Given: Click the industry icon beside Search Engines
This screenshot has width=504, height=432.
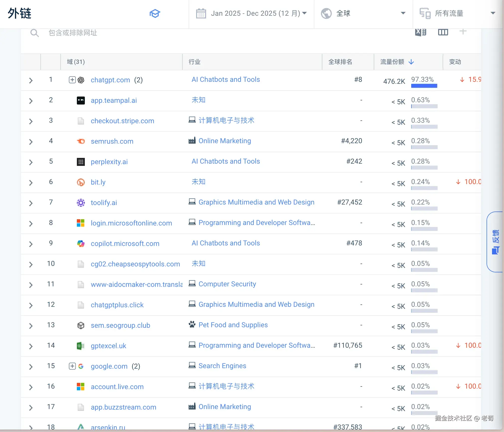Looking at the screenshot, I should 192,365.
